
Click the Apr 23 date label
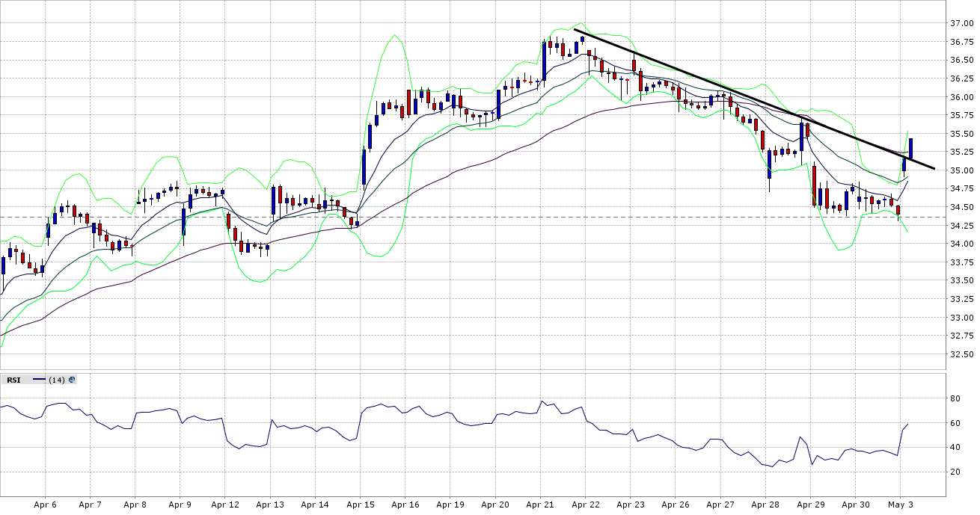pyautogui.click(x=630, y=505)
